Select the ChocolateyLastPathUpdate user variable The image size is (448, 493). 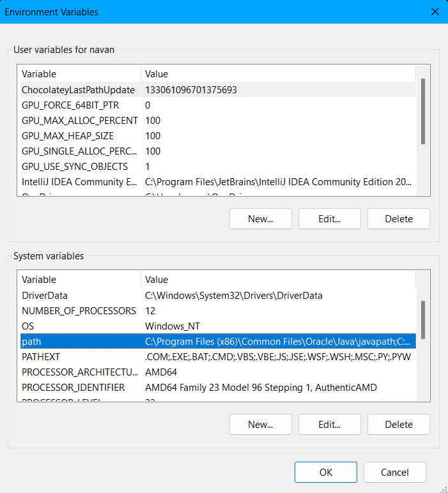tap(78, 90)
